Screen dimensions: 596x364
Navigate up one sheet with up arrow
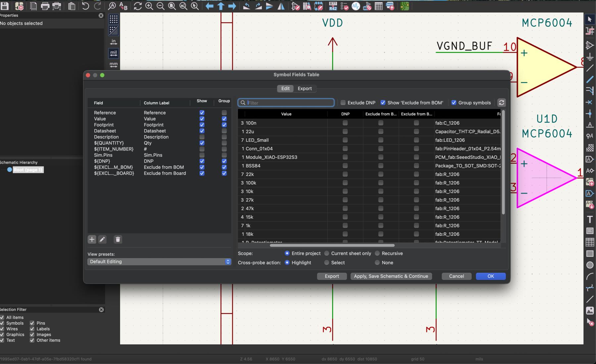click(221, 6)
